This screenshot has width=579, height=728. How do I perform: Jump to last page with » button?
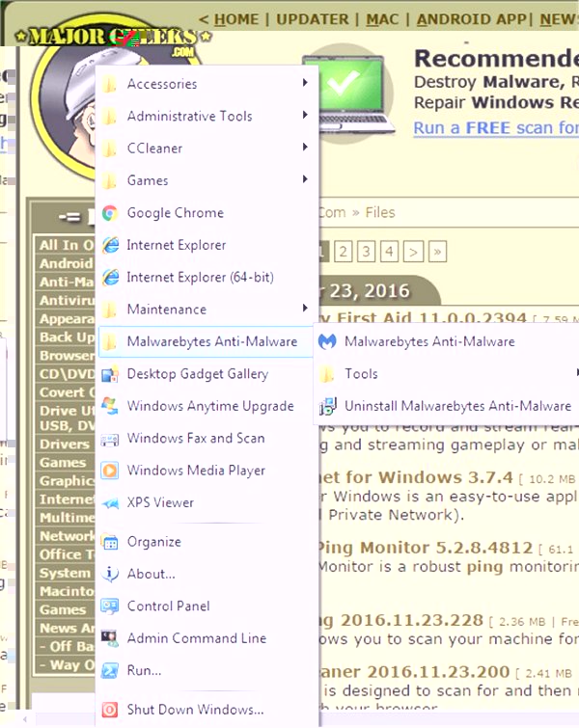point(437,252)
